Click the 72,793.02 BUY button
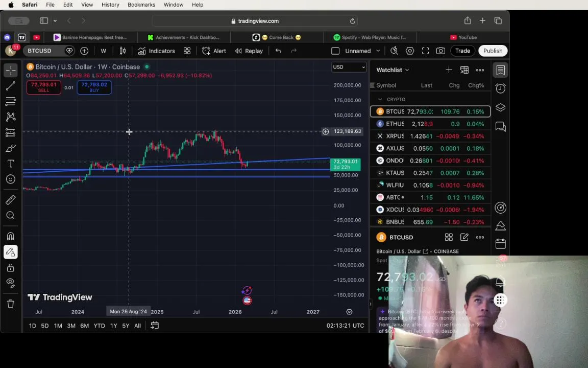 94,87
